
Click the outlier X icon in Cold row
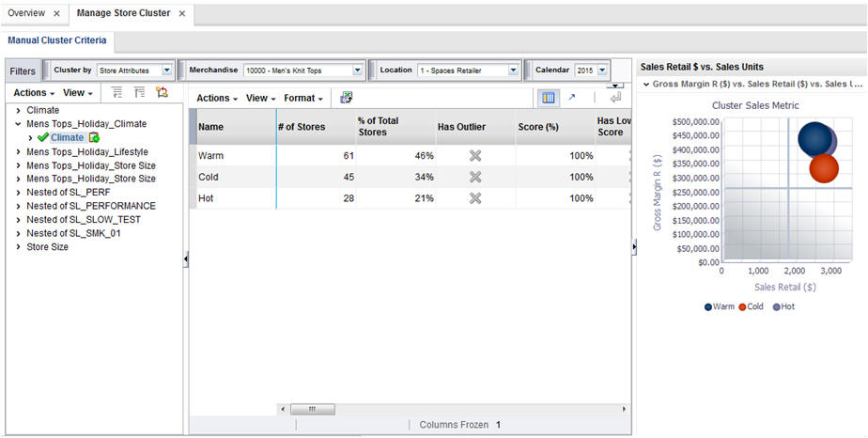(x=475, y=177)
